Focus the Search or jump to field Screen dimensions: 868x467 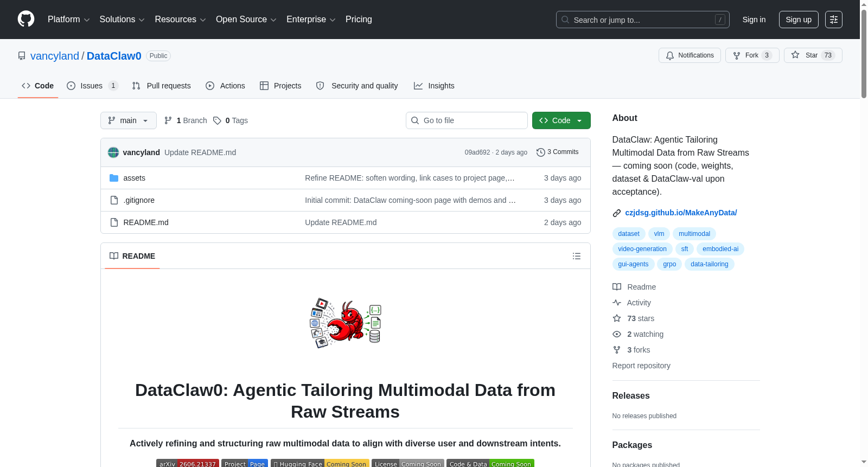pos(642,20)
